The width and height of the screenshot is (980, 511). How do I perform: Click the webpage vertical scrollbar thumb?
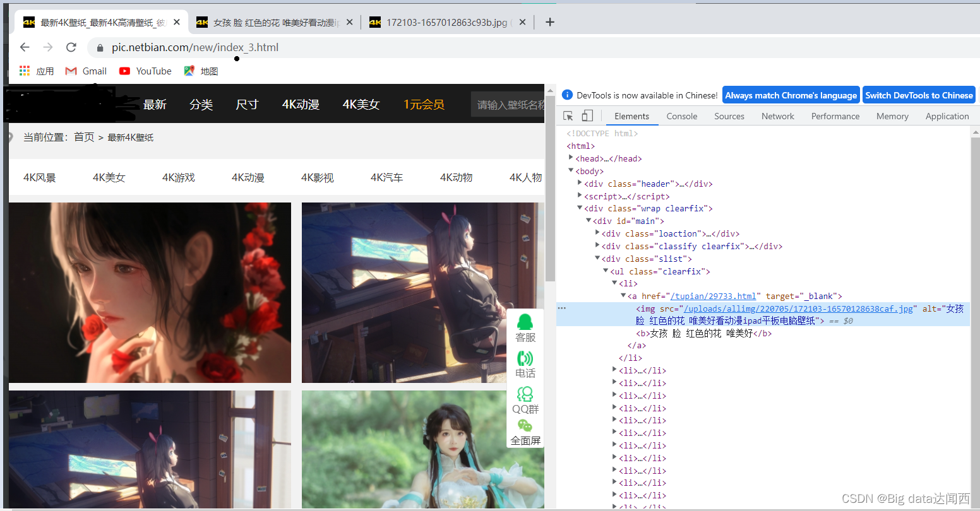pyautogui.click(x=550, y=189)
